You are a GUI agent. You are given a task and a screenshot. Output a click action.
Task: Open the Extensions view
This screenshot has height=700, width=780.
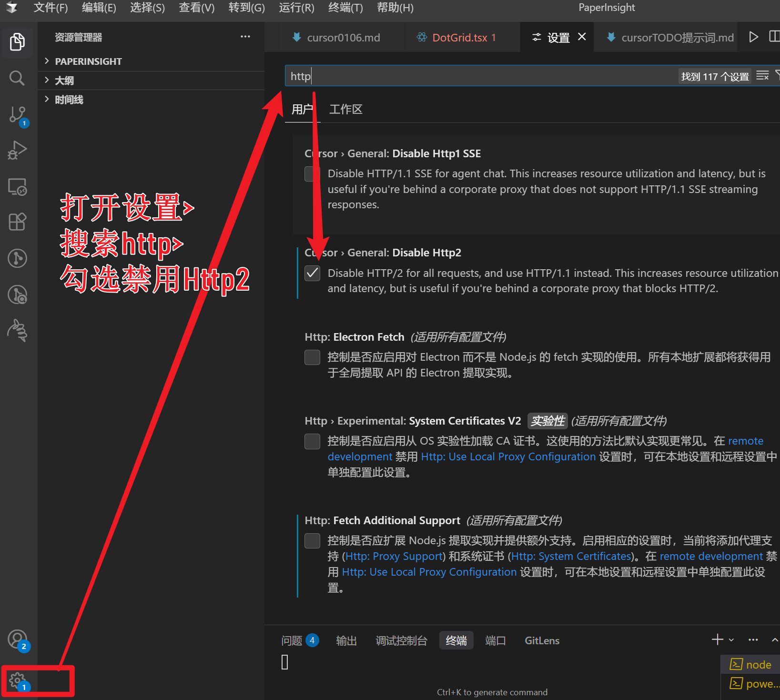click(x=17, y=222)
